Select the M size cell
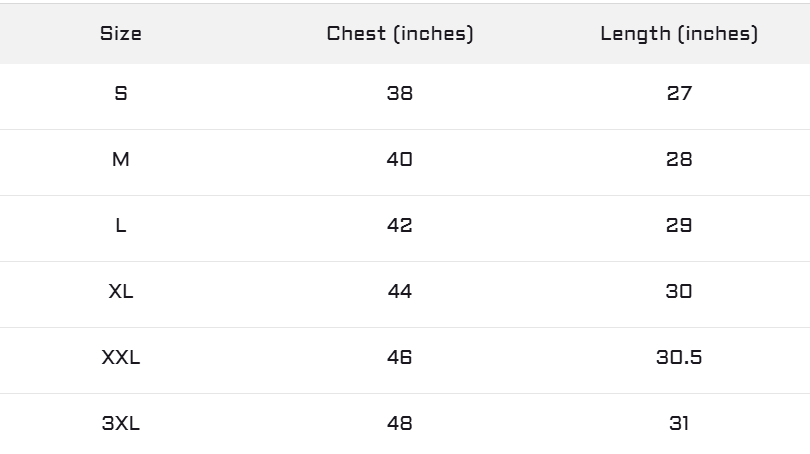 coord(120,159)
